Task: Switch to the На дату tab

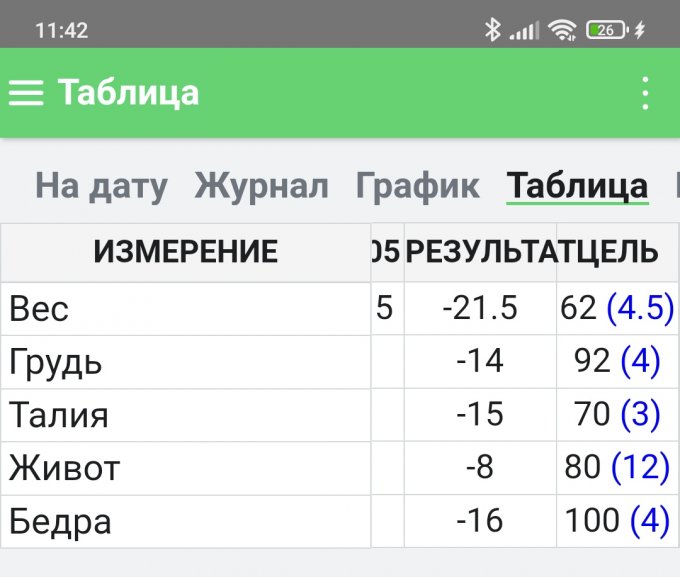Action: [x=101, y=186]
